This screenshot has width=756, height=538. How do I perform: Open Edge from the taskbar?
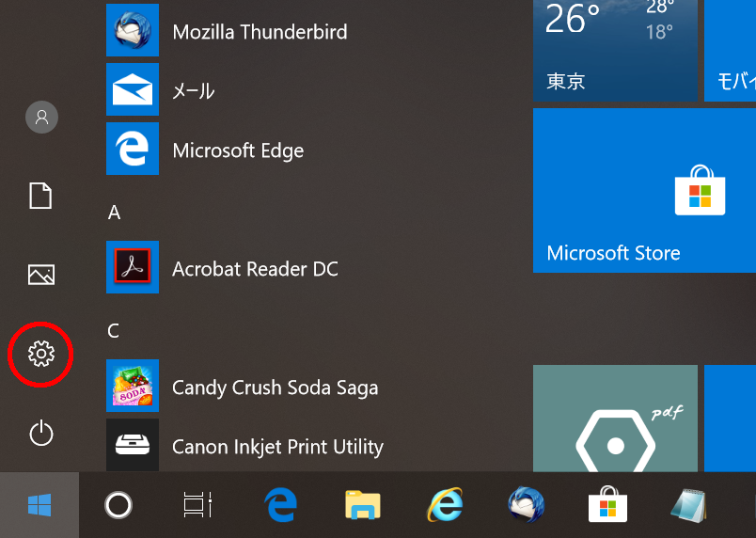[280, 505]
